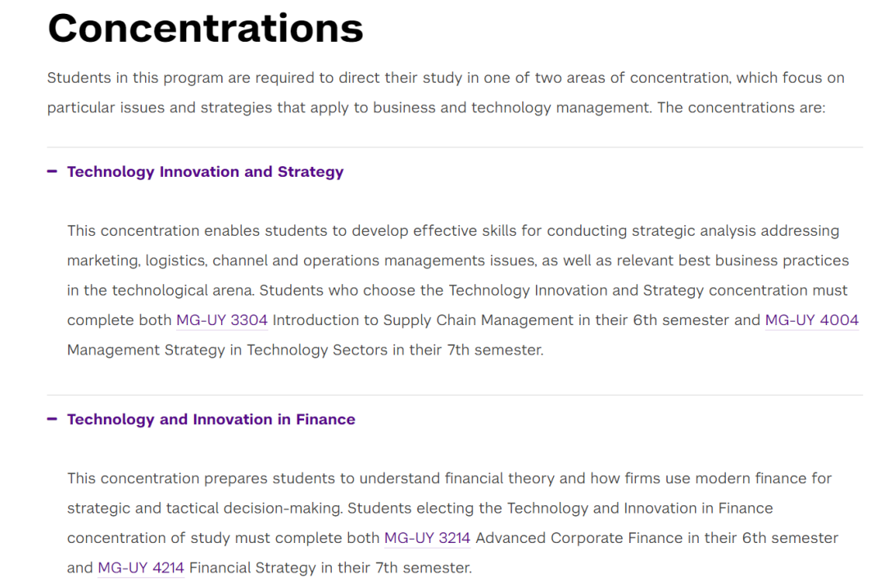Screen dimensions: 885x588
Task: Follow the MG-UY 3214 course link
Action: click(427, 538)
